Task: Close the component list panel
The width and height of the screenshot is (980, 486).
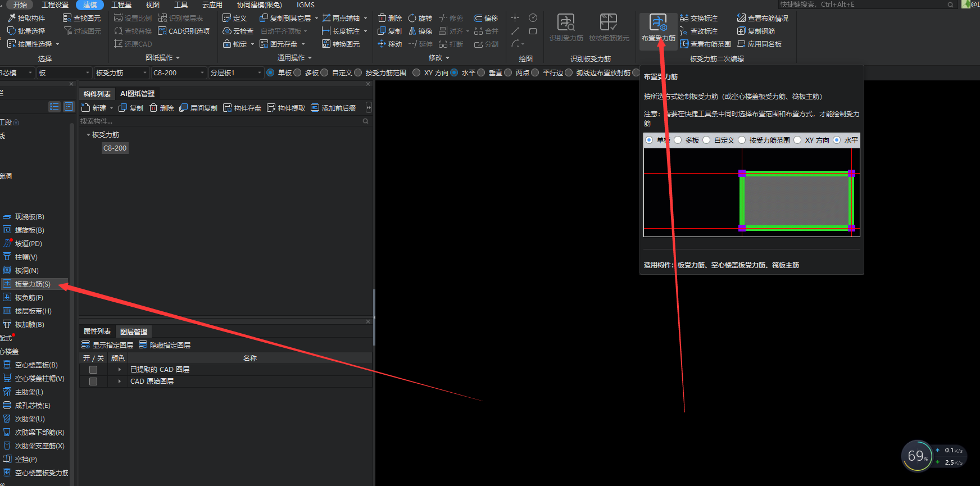Action: (368, 84)
